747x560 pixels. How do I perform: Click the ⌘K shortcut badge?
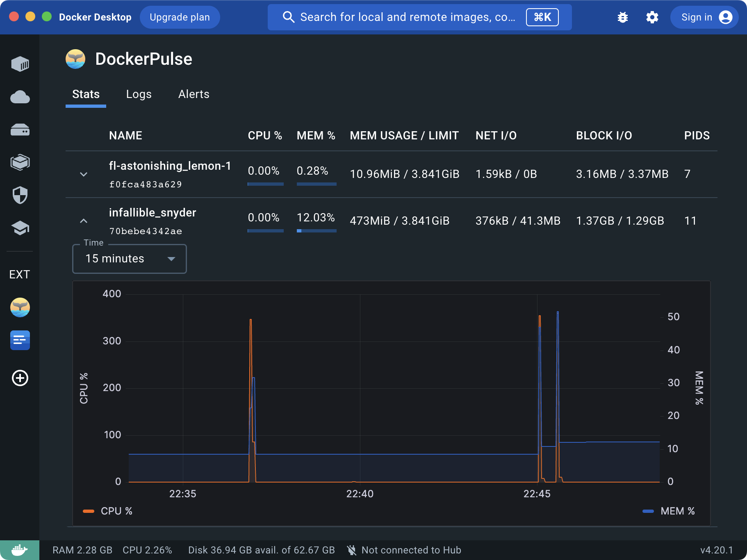tap(542, 17)
